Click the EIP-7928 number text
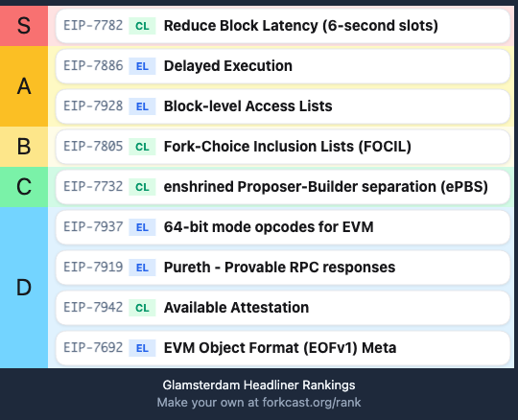518x420 pixels. pos(93,106)
